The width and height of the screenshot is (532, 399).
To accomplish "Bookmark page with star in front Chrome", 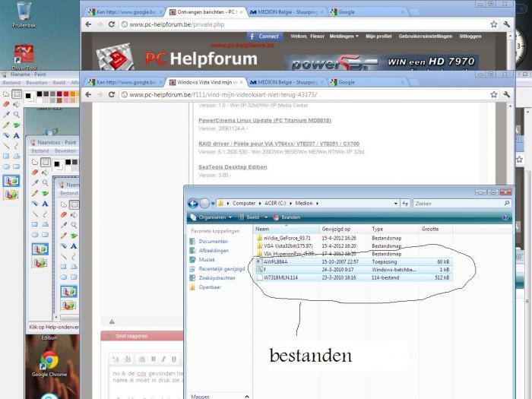I will [x=494, y=95].
